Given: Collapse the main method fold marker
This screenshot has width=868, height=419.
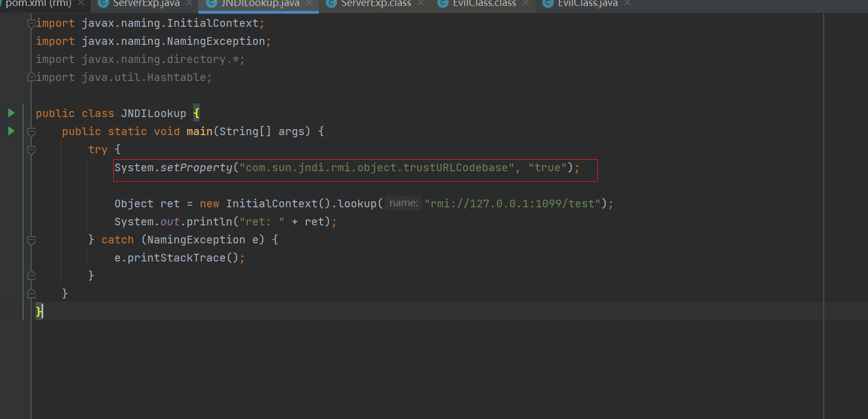Looking at the screenshot, I should tap(31, 131).
